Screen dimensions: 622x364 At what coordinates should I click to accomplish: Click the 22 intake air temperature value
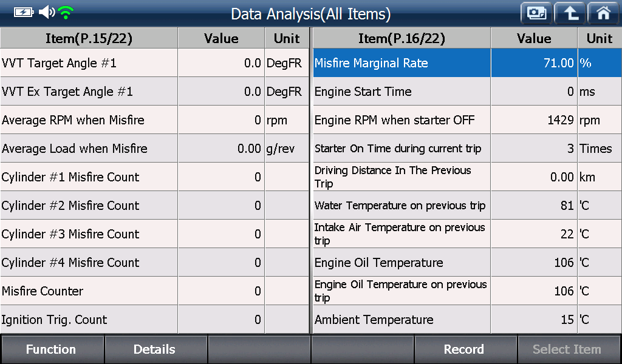click(534, 234)
